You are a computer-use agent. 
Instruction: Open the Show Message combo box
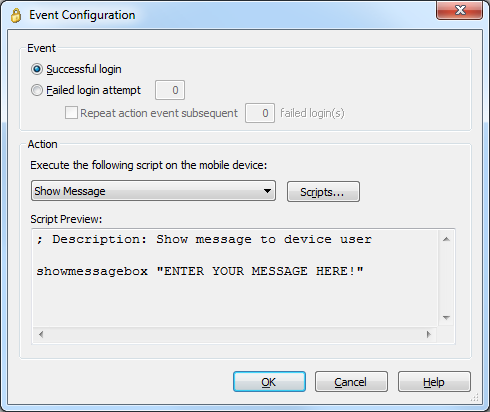(153, 191)
